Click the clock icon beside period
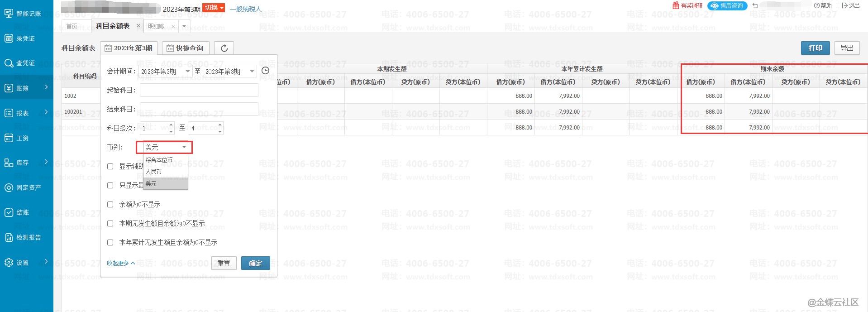 click(x=266, y=71)
